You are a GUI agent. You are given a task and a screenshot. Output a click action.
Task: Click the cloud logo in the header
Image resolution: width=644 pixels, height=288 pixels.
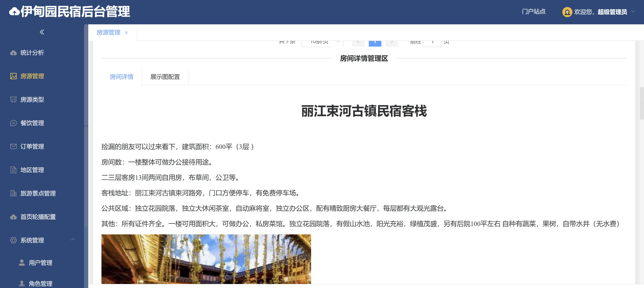[x=14, y=12]
